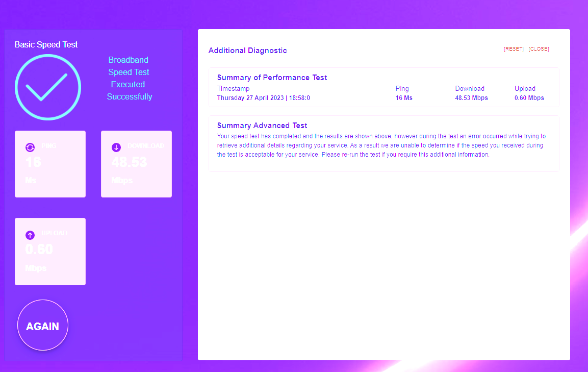The width and height of the screenshot is (588, 372).
Task: Click the advanced test error message paragraph
Action: 381,145
